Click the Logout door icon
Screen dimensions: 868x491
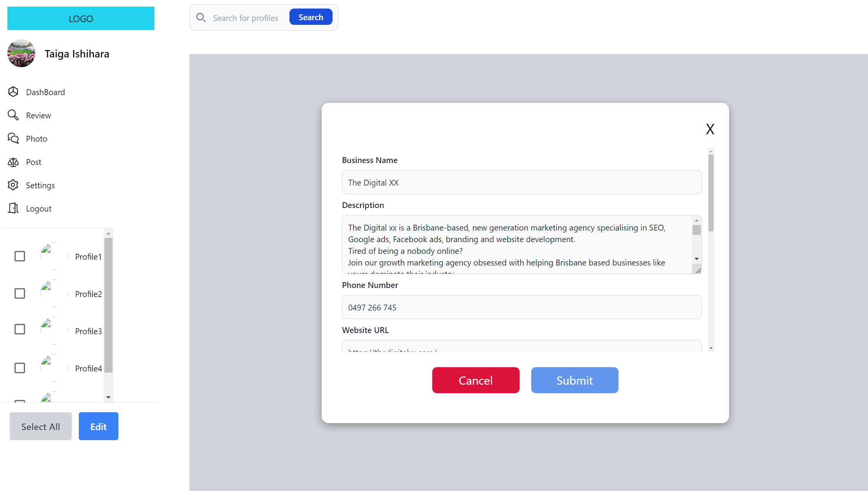(13, 208)
